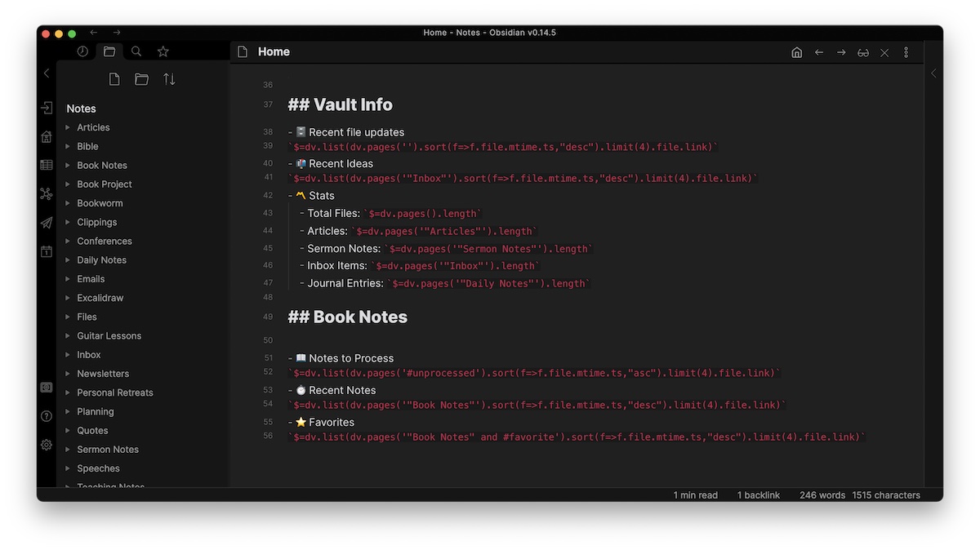
Task: Expand the Emails folder arrow
Action: 68,279
